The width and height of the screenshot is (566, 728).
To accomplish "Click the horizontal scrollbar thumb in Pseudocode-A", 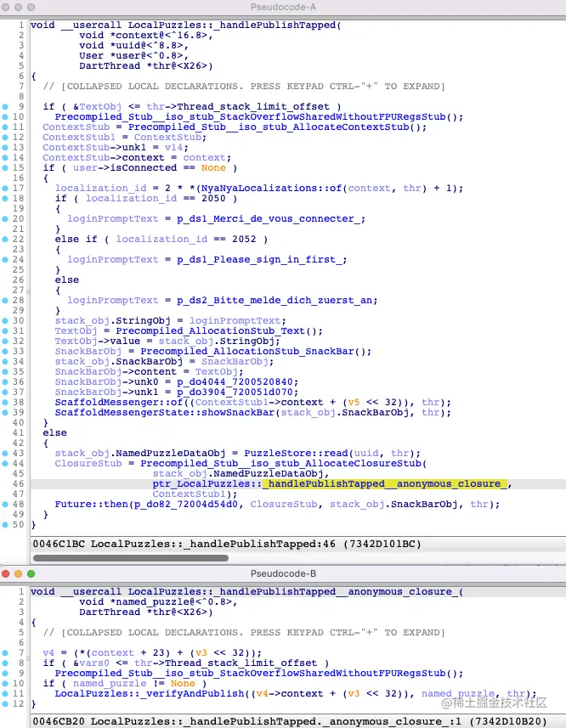I will coord(131,557).
